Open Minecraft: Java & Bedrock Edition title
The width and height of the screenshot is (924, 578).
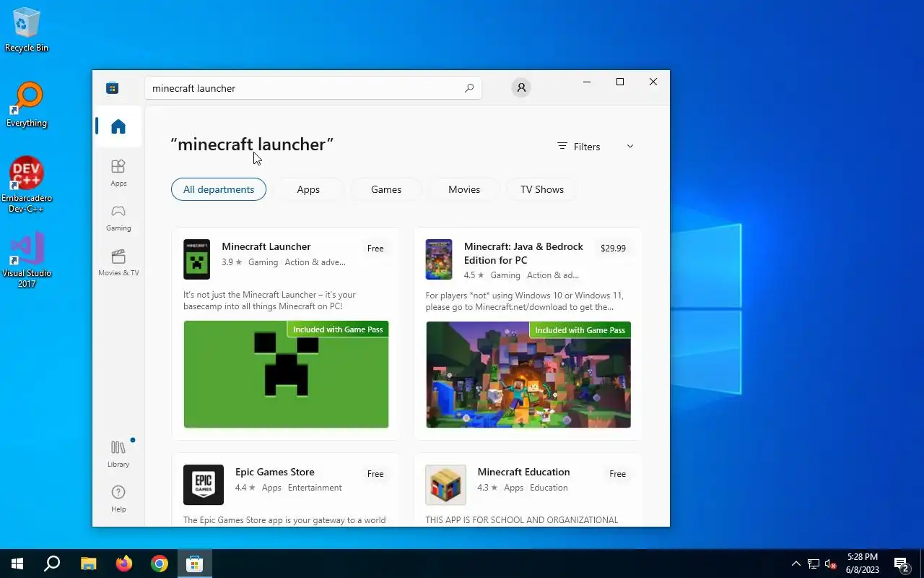pos(523,253)
